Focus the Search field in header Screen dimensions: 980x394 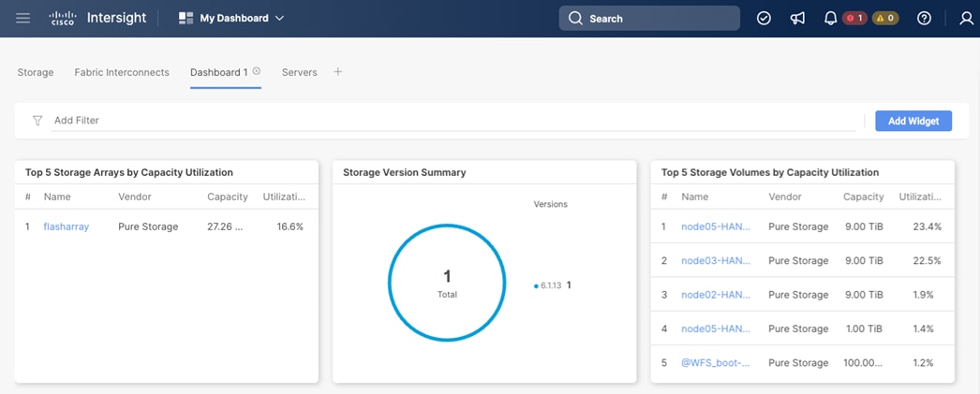click(x=649, y=18)
